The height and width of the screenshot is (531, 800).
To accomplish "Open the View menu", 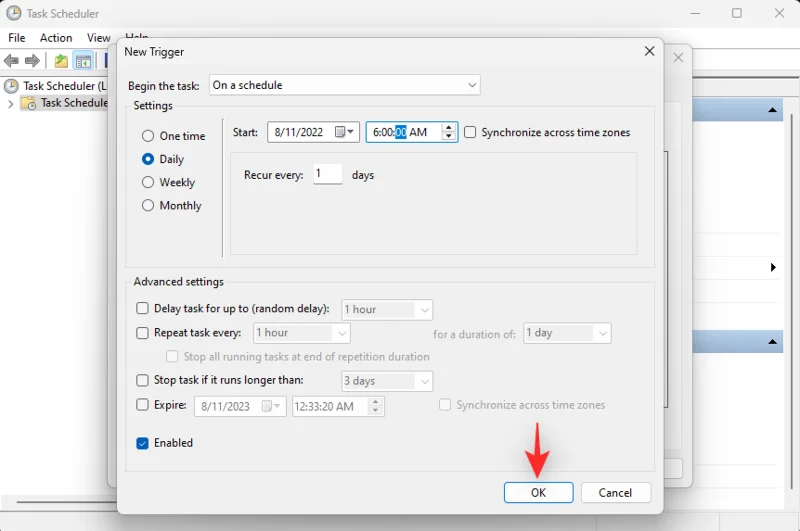I will pos(98,38).
